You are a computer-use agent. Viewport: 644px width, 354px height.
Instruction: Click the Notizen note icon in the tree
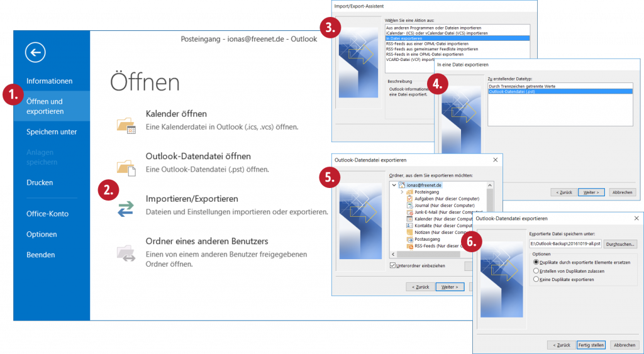(409, 232)
